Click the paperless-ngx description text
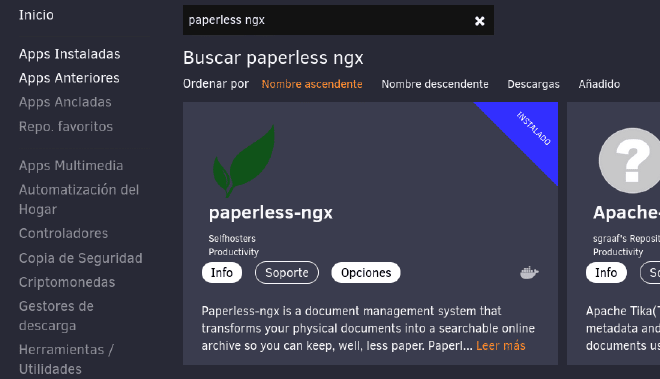The height and width of the screenshot is (379, 660). click(368, 328)
